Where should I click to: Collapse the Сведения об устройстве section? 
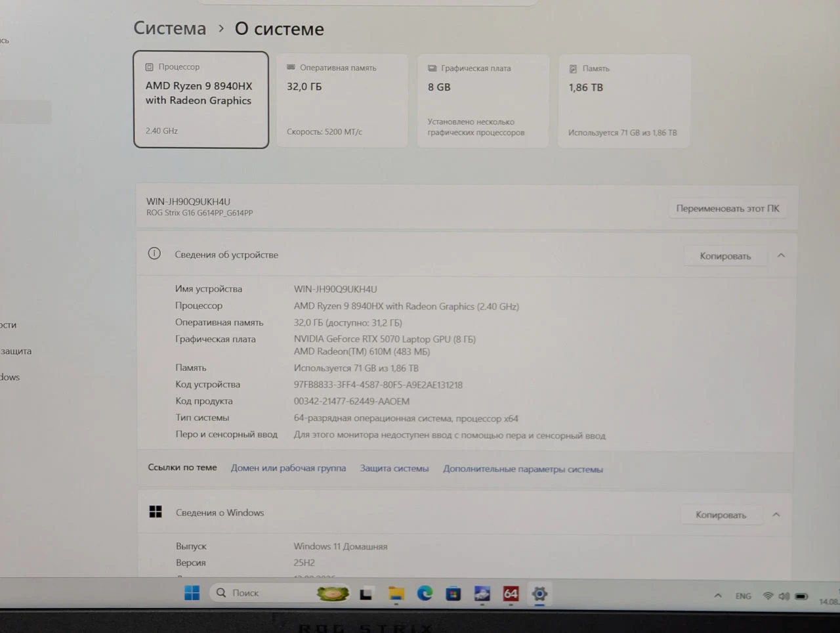pyautogui.click(x=781, y=255)
